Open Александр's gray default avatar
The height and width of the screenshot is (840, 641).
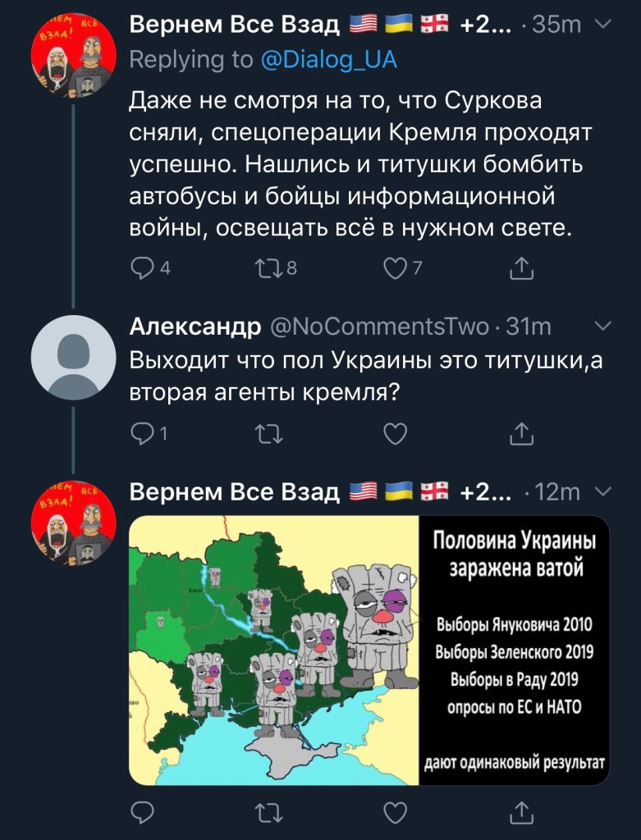pos(73,358)
